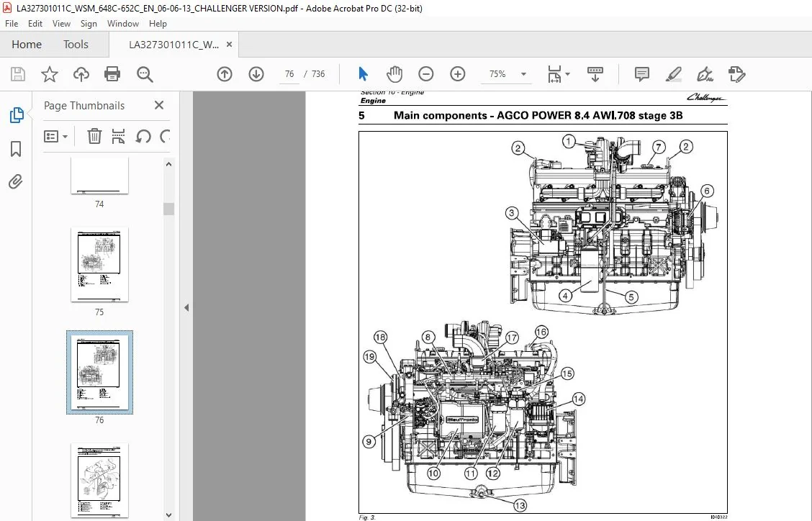Close the LA327301011C_W... document tab
Screen dimensions: 812x521
click(x=229, y=45)
